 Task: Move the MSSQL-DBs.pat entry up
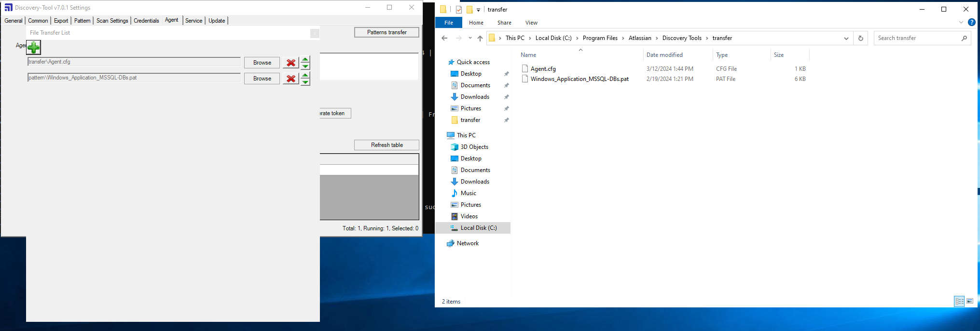pyautogui.click(x=305, y=75)
